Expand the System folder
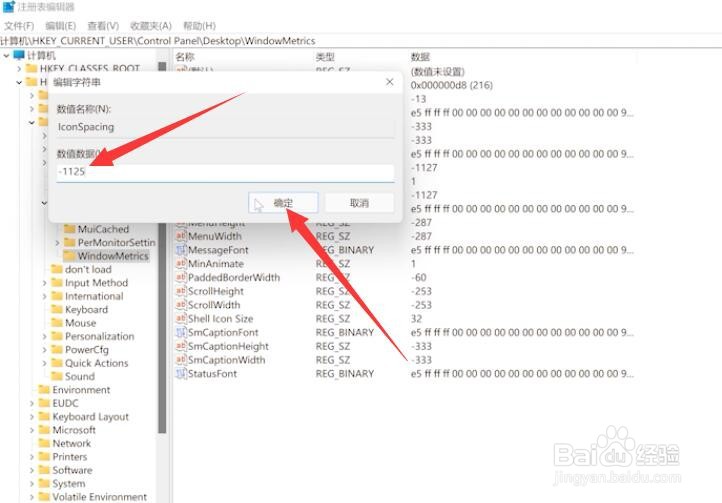722x503 pixels. (x=32, y=484)
